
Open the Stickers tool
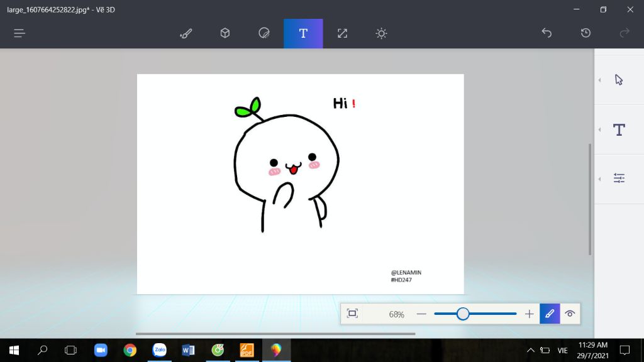pyautogui.click(x=264, y=33)
